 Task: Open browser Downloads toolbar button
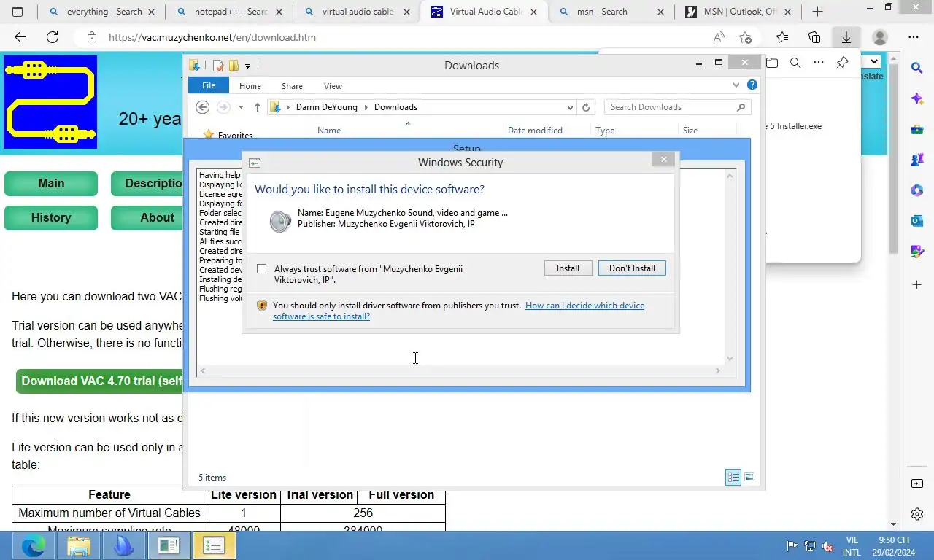pos(846,37)
